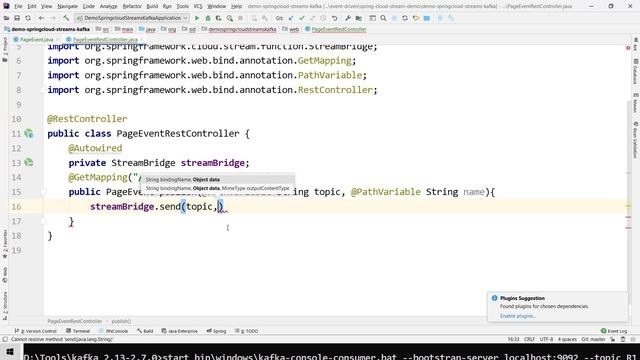
Task: Click the CRLF line separator widget
Action: 529,339
